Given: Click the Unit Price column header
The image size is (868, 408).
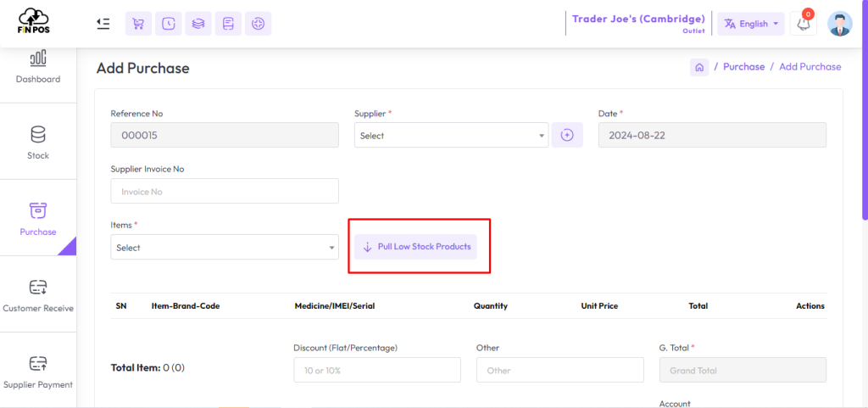Looking at the screenshot, I should point(599,305).
